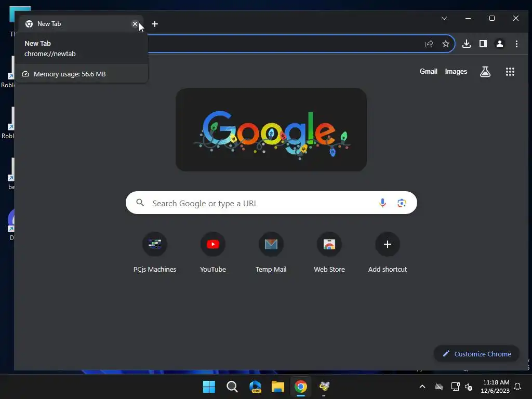Image resolution: width=532 pixels, height=399 pixels.
Task: Open File Explorer from taskbar
Action: click(278, 387)
